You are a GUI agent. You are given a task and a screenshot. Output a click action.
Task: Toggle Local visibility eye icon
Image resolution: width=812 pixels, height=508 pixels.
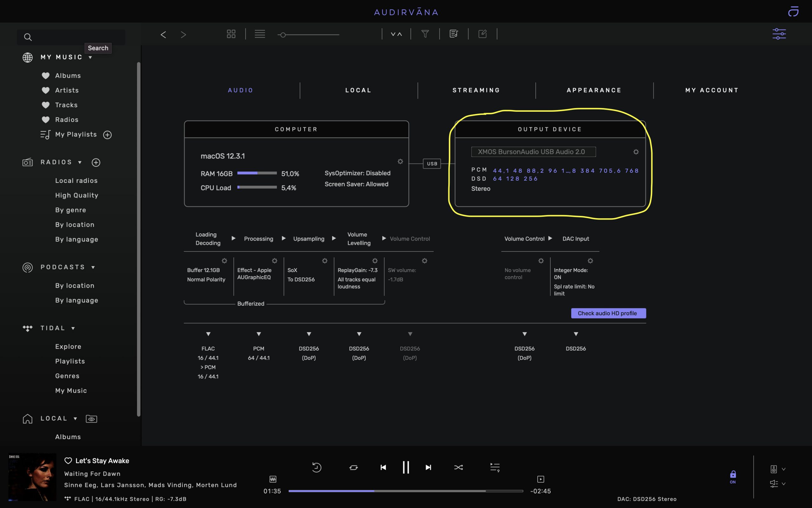coord(91,419)
